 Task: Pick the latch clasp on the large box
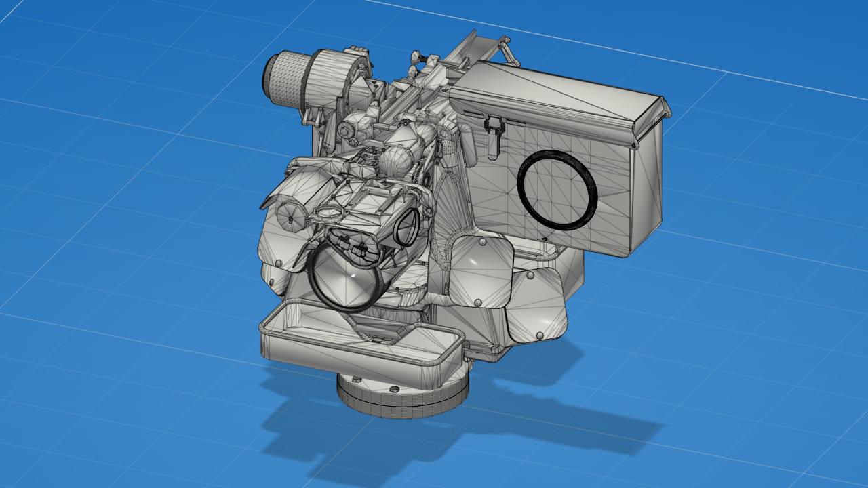(494, 136)
